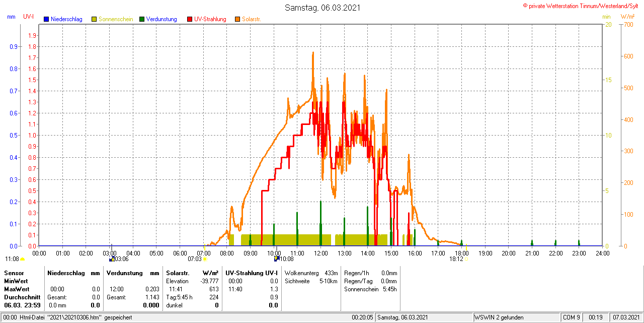
Task: Click the UV max time 11:40
Action: point(235,290)
